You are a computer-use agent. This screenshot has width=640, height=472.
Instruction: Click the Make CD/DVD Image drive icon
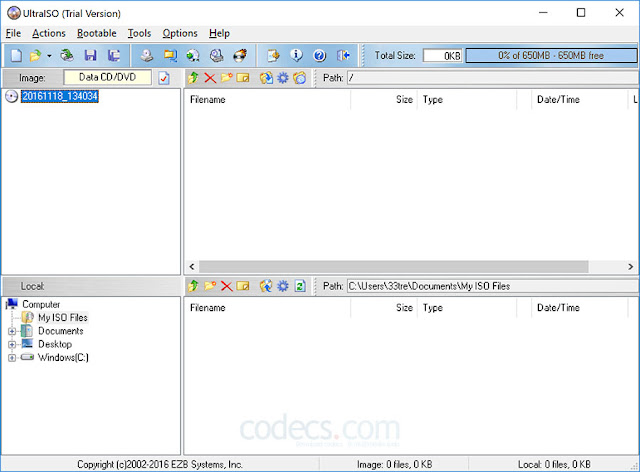tap(147, 55)
